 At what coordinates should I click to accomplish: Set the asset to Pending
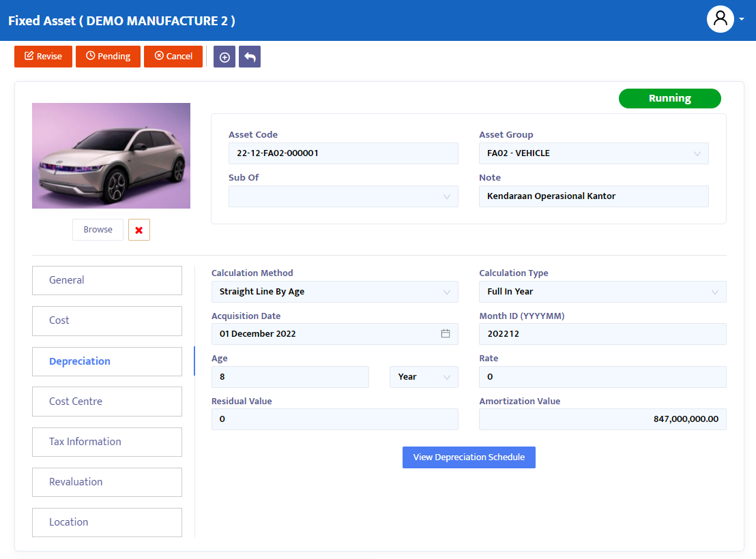pyautogui.click(x=108, y=57)
